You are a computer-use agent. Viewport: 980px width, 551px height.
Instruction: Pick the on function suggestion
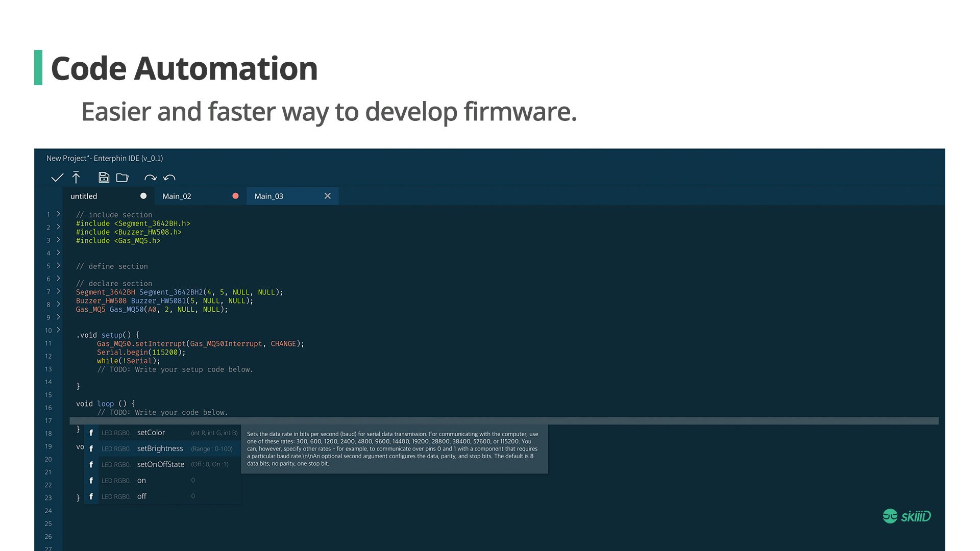point(142,481)
